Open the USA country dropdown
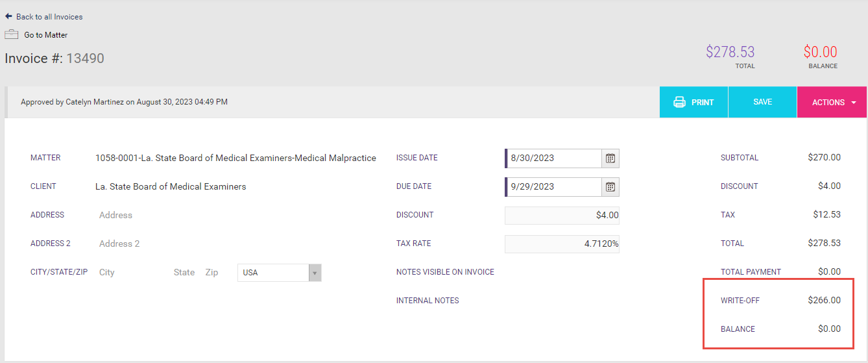This screenshot has width=868, height=363. [x=280, y=273]
